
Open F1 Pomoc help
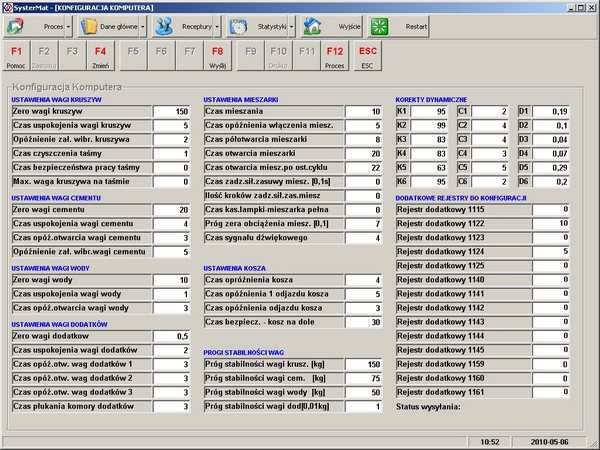pos(16,56)
